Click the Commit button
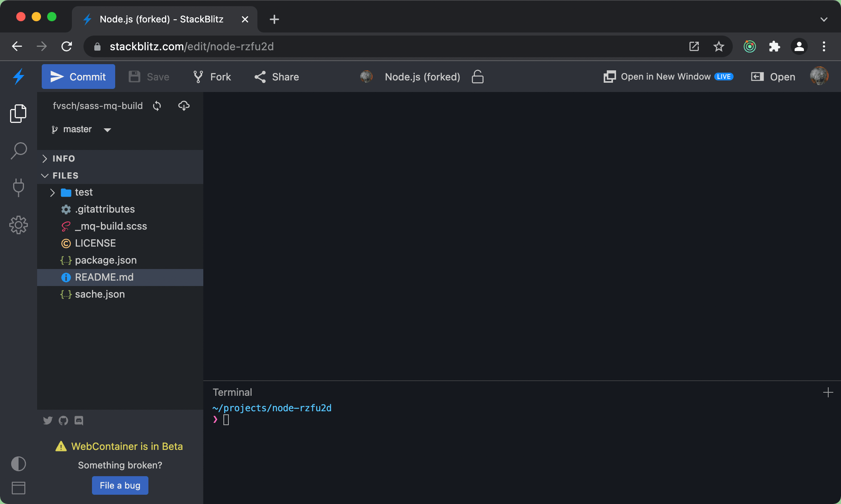This screenshot has height=504, width=841. tap(78, 77)
